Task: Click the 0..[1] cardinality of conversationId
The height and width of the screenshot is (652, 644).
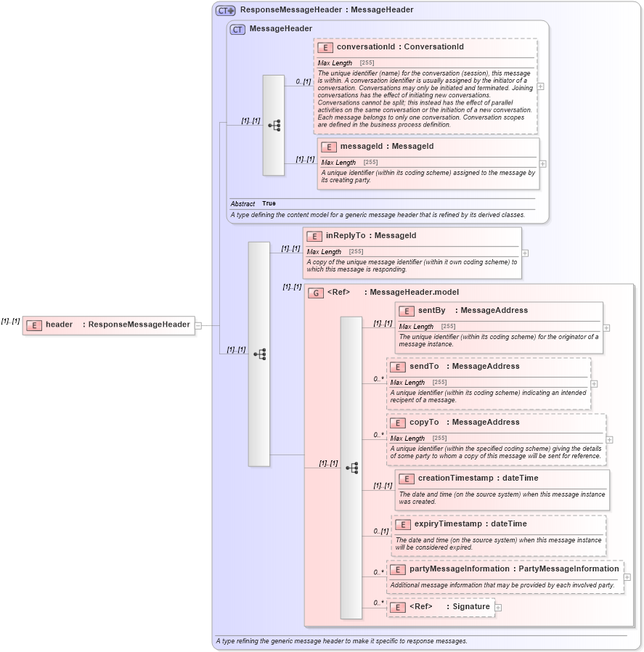Action: (303, 81)
